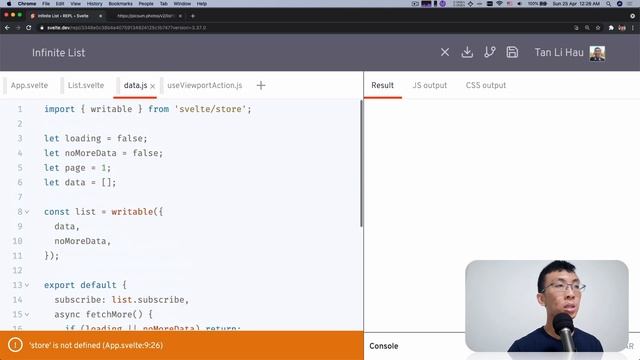Click the 'let page = 1;' line

(78, 168)
